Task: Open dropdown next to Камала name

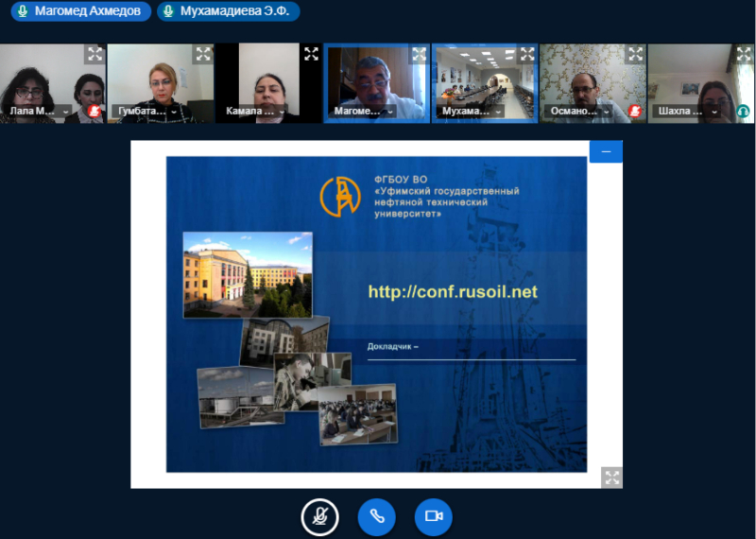Action: point(282,112)
